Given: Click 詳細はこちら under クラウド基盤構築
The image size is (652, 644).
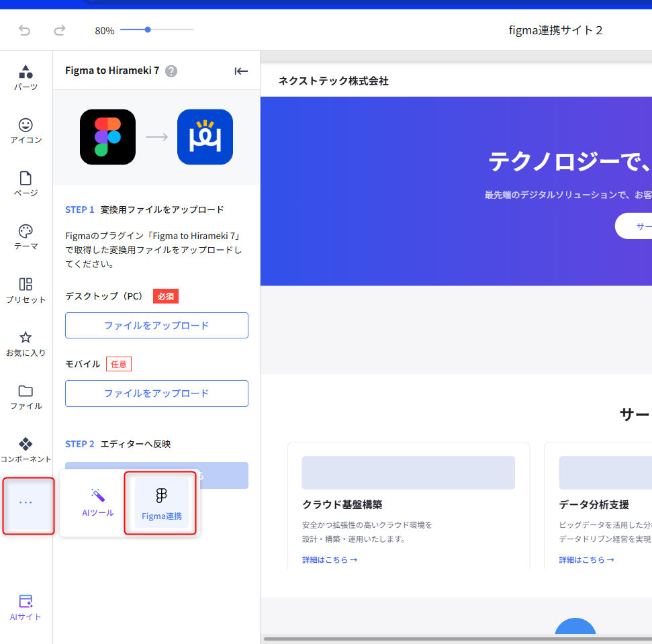Looking at the screenshot, I should pos(330,559).
